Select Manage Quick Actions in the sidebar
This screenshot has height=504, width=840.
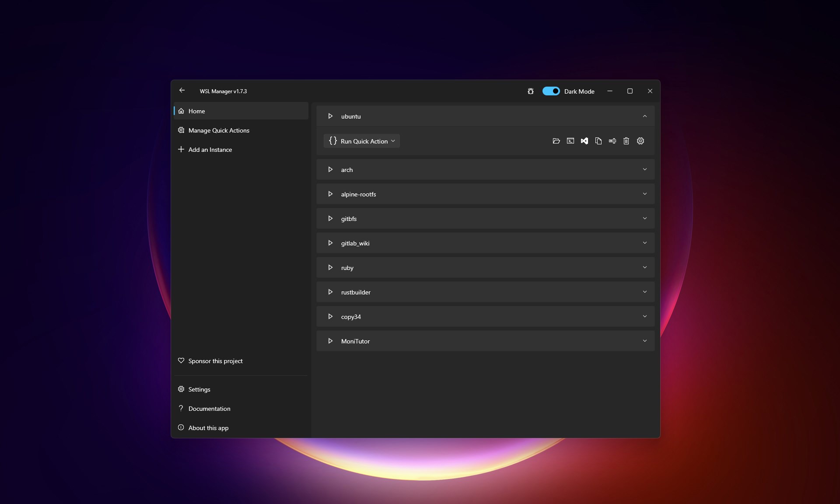coord(218,130)
